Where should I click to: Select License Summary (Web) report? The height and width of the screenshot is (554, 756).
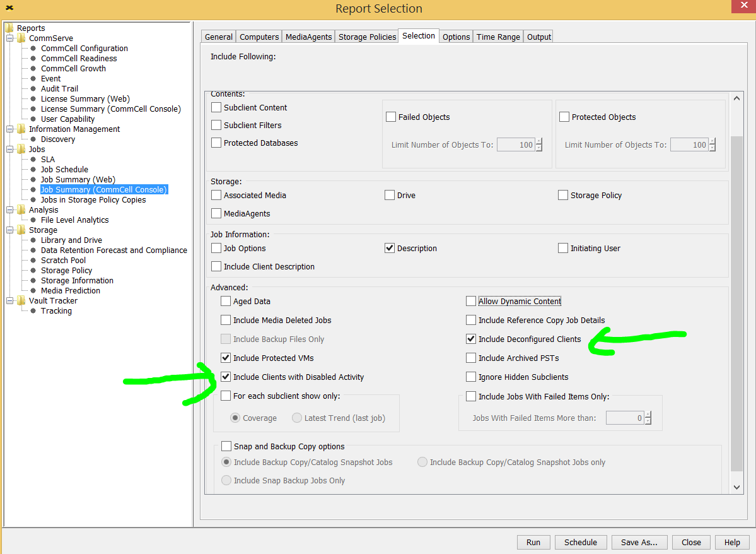point(85,99)
